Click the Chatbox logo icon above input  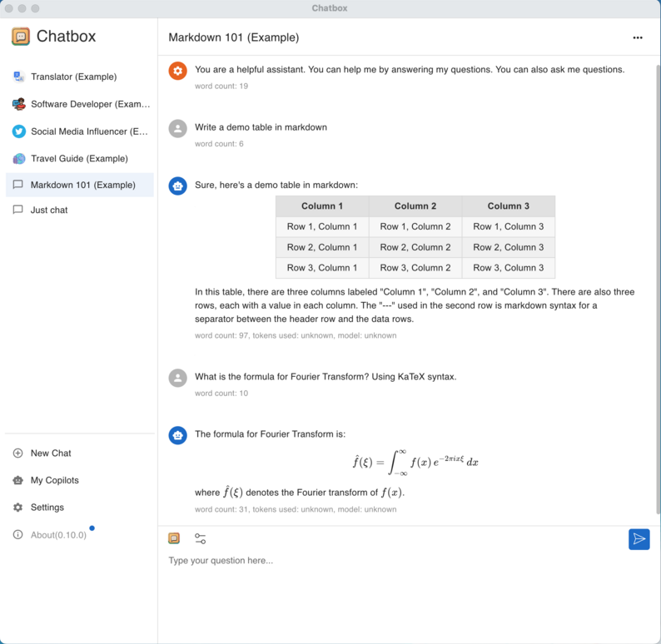coord(174,538)
